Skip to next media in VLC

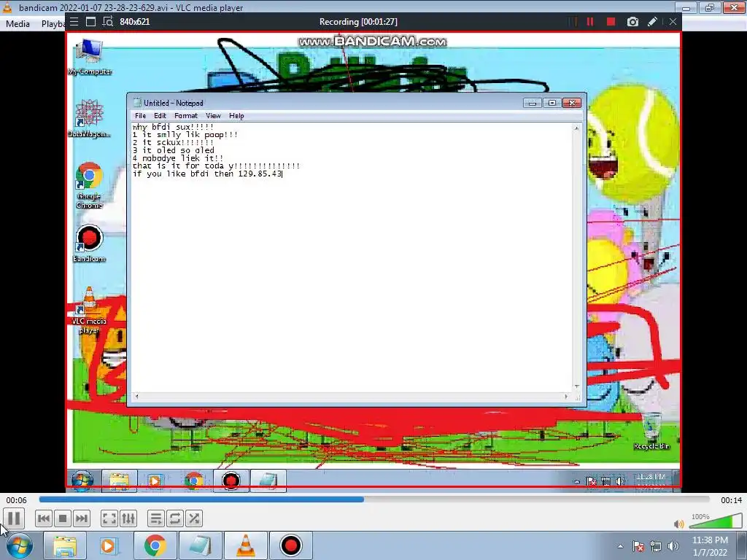(x=82, y=518)
